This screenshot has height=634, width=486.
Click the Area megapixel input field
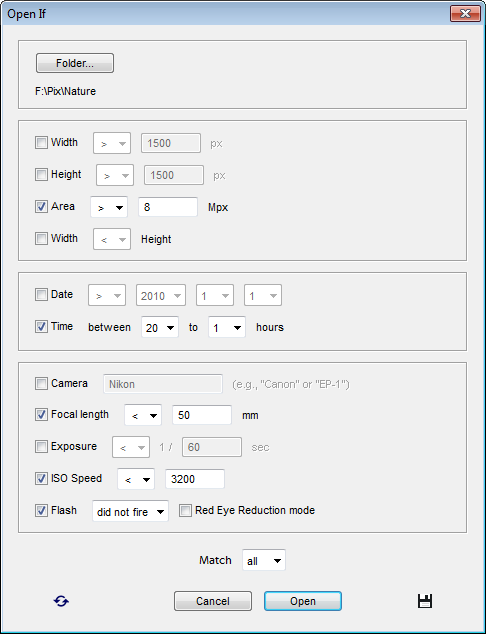(x=168, y=207)
